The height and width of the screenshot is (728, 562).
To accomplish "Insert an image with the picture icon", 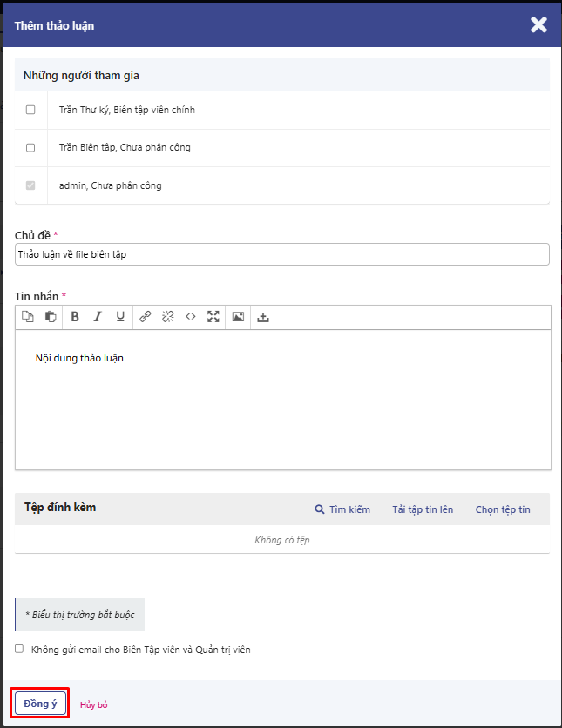I will [238, 317].
